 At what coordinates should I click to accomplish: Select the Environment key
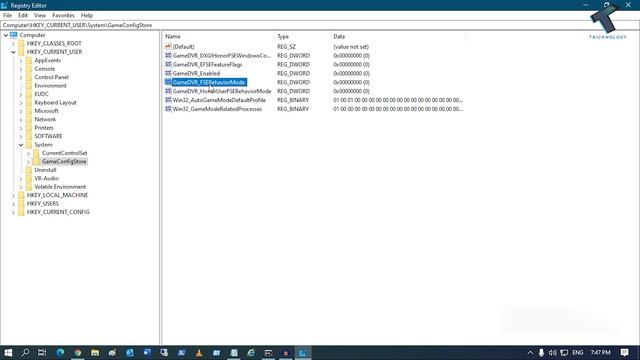click(50, 86)
